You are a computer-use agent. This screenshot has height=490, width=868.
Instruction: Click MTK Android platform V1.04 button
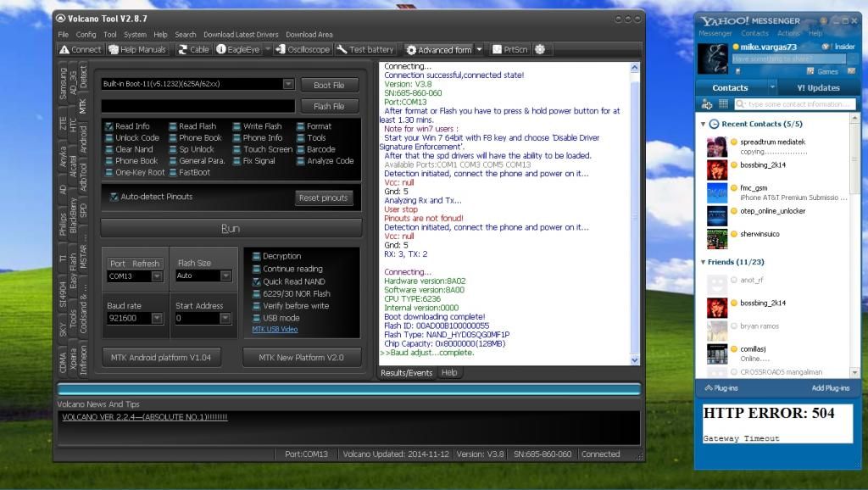pos(160,357)
